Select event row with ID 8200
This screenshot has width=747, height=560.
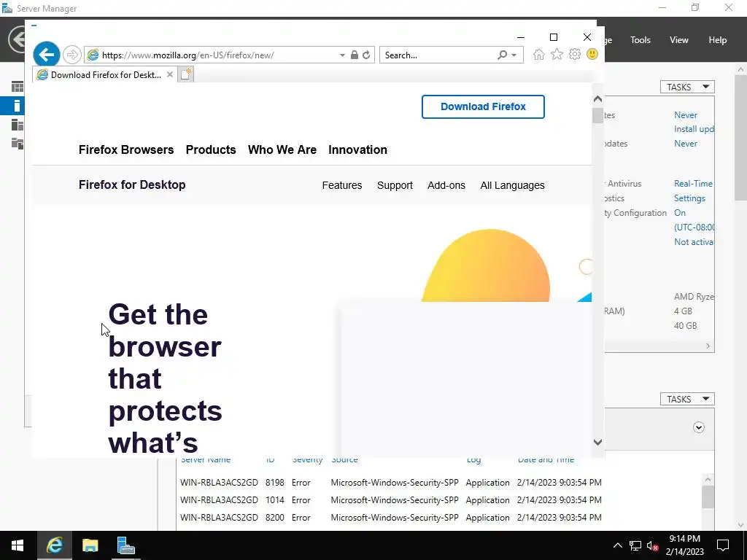tap(391, 518)
